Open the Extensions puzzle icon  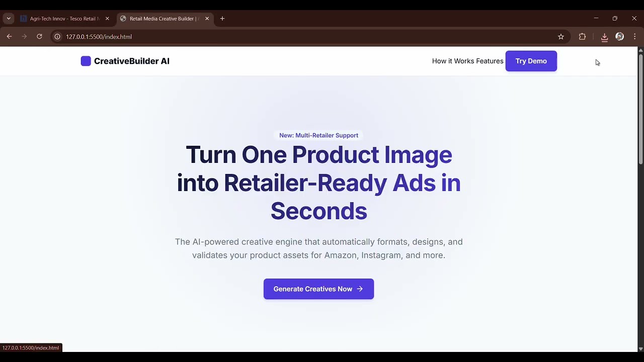[582, 37]
